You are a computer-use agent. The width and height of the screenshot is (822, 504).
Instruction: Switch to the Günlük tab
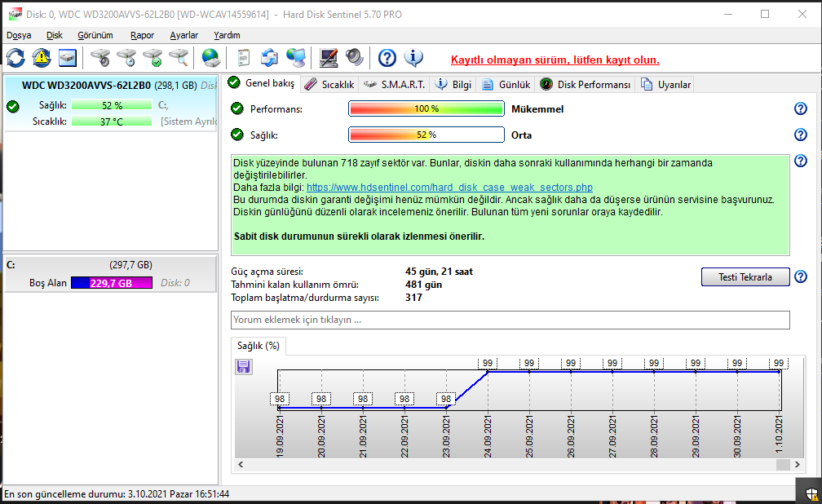tap(506, 85)
